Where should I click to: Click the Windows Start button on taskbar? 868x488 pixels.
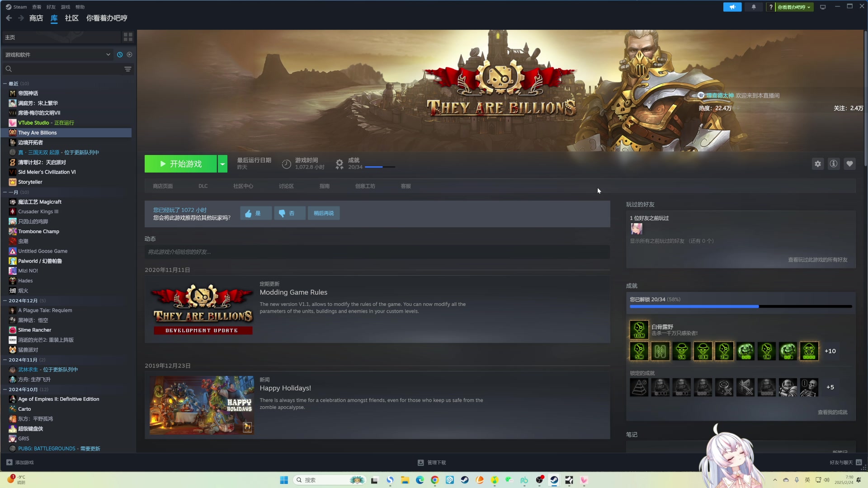[x=284, y=480]
